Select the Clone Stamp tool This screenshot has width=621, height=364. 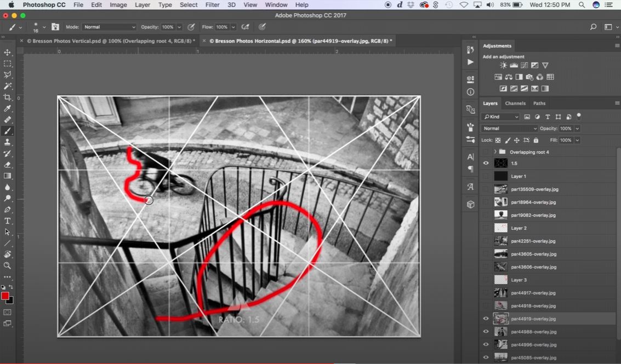pos(7,142)
